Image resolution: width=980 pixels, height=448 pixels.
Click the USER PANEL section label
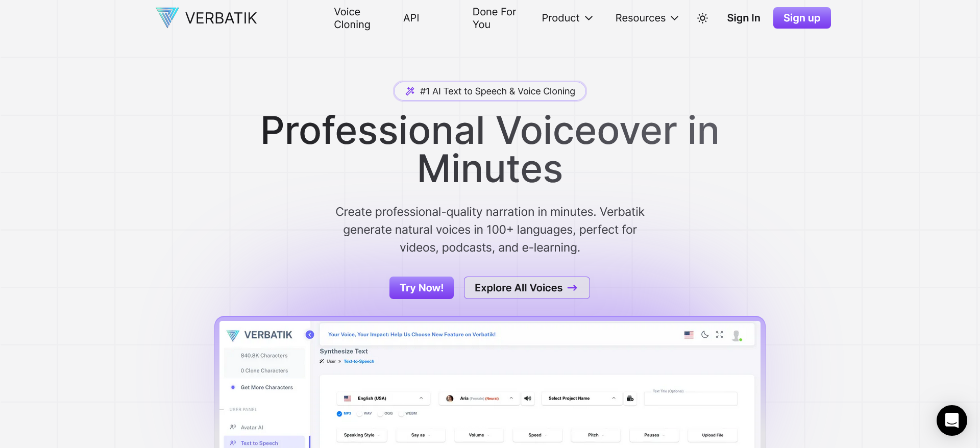coord(243,410)
